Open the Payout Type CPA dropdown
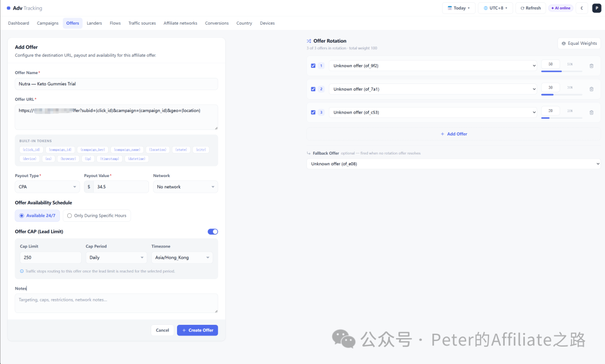 (47, 186)
